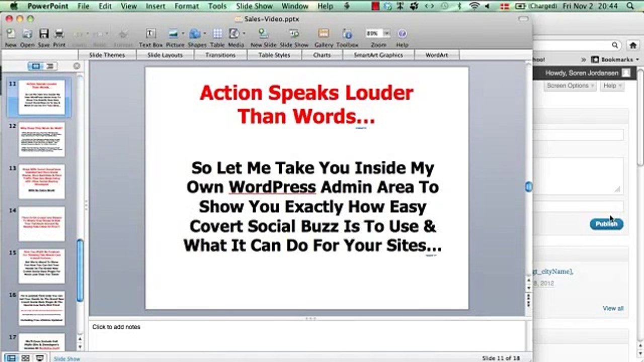Click the New presentation icon
Screen dimensions: 644x362
(11, 34)
